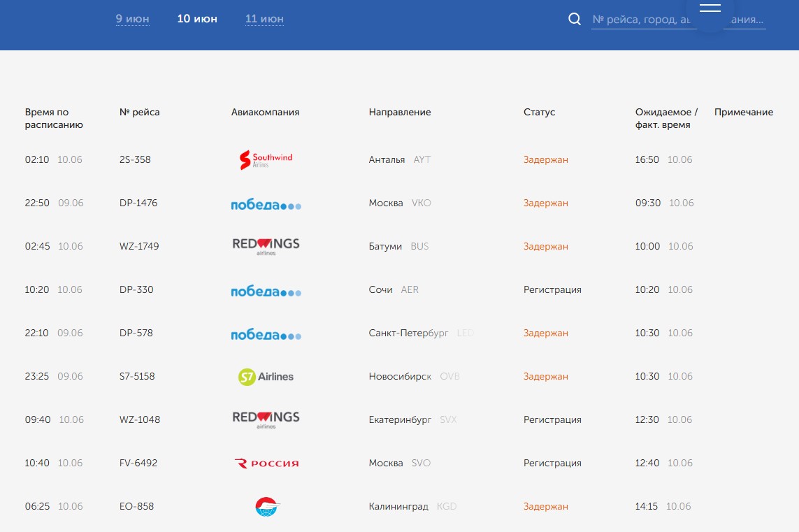799x532 pixels.
Task: Select flight number EO-858
Action: (136, 506)
